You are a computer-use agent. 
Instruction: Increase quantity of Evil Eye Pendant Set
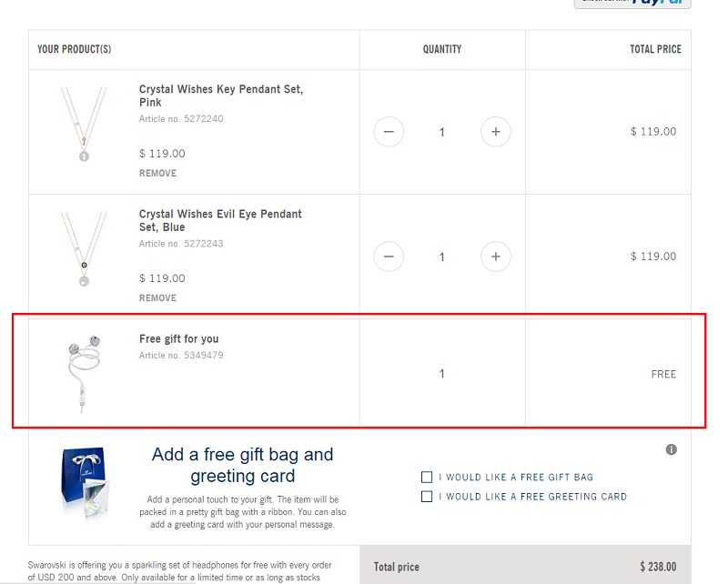(495, 257)
